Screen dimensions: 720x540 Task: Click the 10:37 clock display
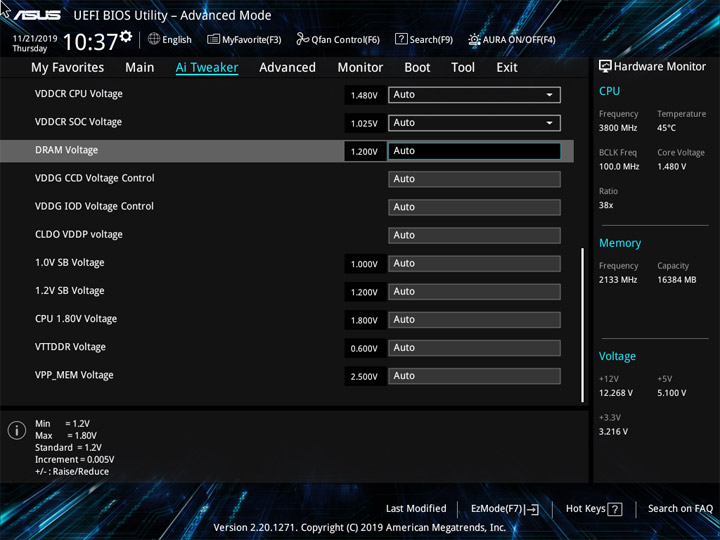[x=90, y=42]
